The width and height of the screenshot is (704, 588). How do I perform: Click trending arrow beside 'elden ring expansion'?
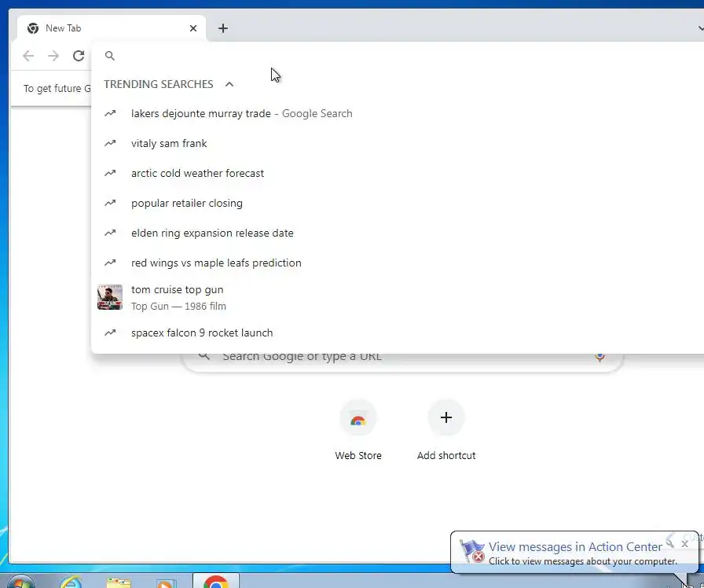pyautogui.click(x=110, y=233)
